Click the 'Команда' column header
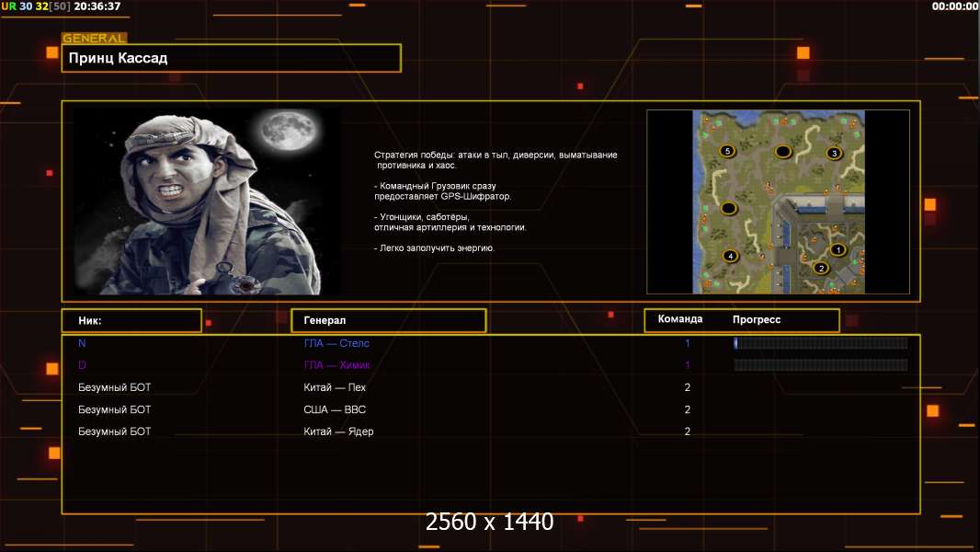980x552 pixels. click(x=680, y=319)
